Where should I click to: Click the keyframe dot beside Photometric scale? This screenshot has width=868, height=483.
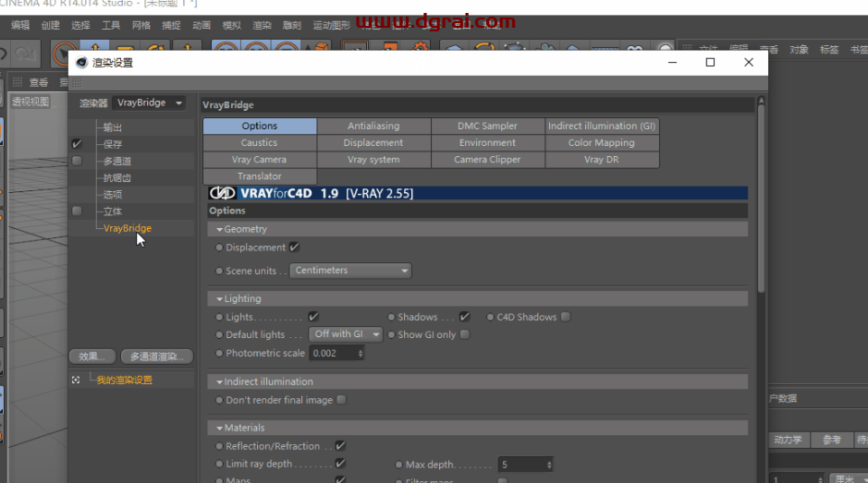(x=219, y=353)
